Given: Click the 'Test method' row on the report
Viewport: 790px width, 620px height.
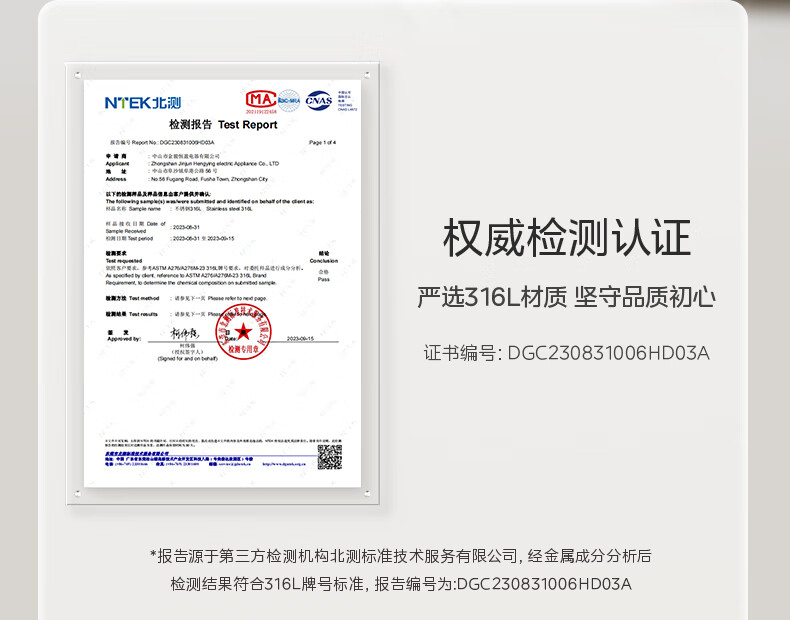Looking at the screenshot, I should click(186, 298).
